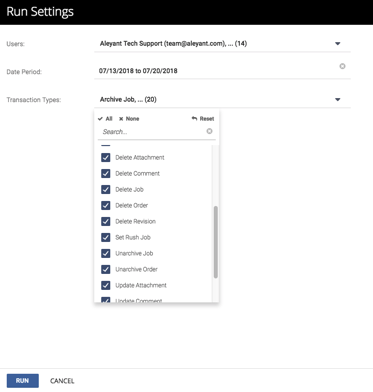
Task: Open the Users dropdown arrow
Action: click(338, 44)
